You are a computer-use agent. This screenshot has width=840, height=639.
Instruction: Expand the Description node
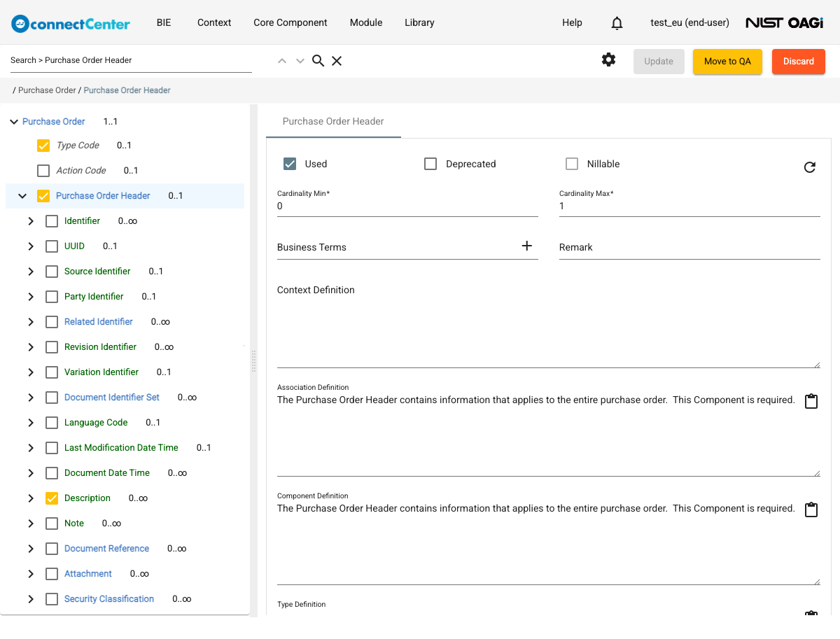click(31, 498)
